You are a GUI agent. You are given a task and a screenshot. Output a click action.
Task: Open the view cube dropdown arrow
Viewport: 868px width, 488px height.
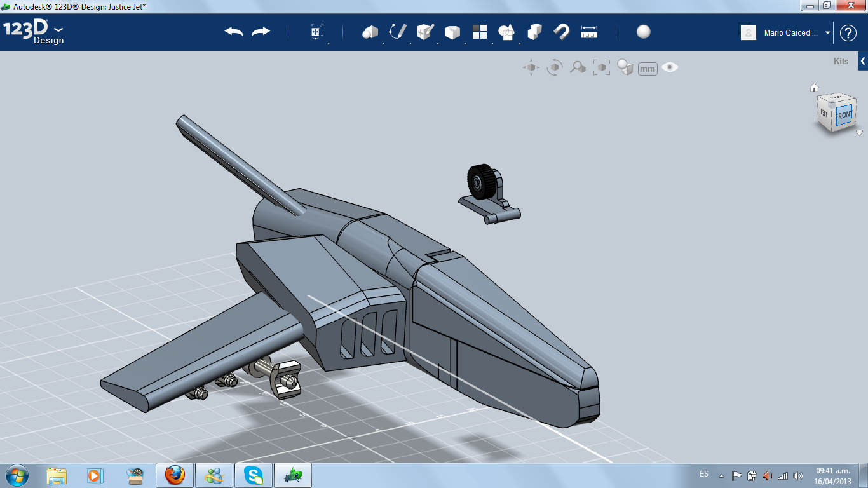pyautogui.click(x=859, y=133)
